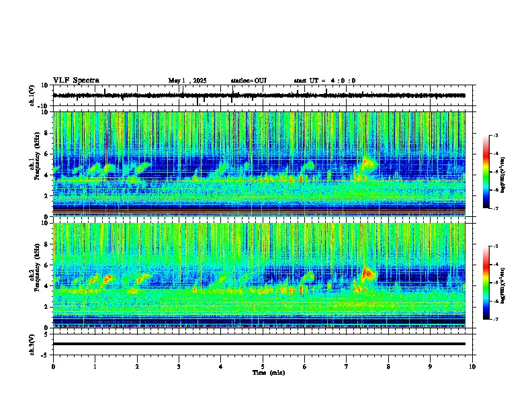The height and width of the screenshot is (411, 532).
Task: Click the time axis tick label "5"
Action: tap(263, 367)
